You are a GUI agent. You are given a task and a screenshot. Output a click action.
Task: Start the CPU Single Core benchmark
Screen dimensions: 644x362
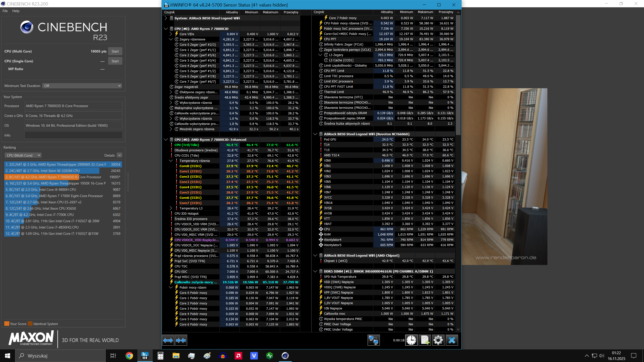[115, 61]
